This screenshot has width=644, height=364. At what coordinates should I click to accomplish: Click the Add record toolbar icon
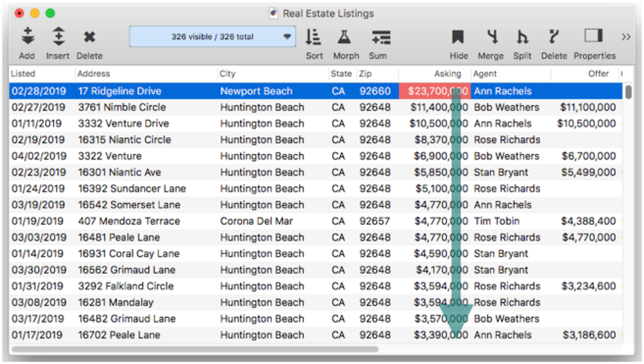(x=27, y=37)
